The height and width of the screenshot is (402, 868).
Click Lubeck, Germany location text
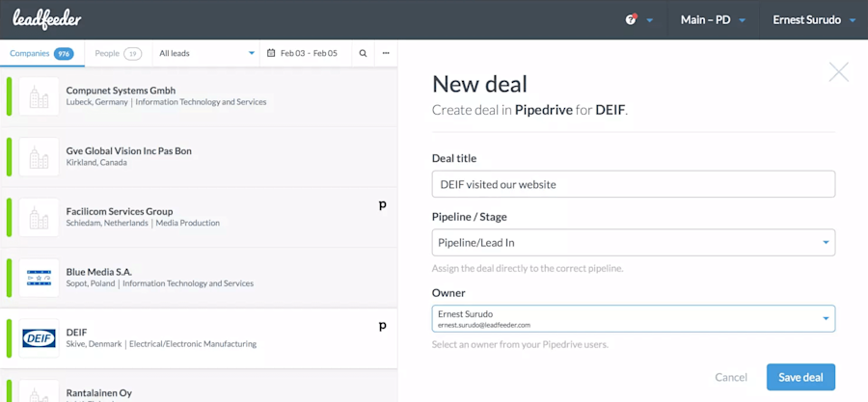click(x=96, y=102)
